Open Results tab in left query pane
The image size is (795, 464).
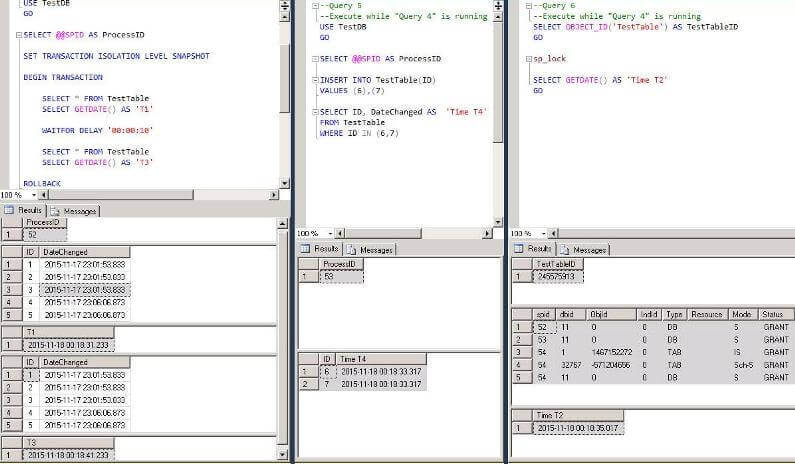click(23, 210)
